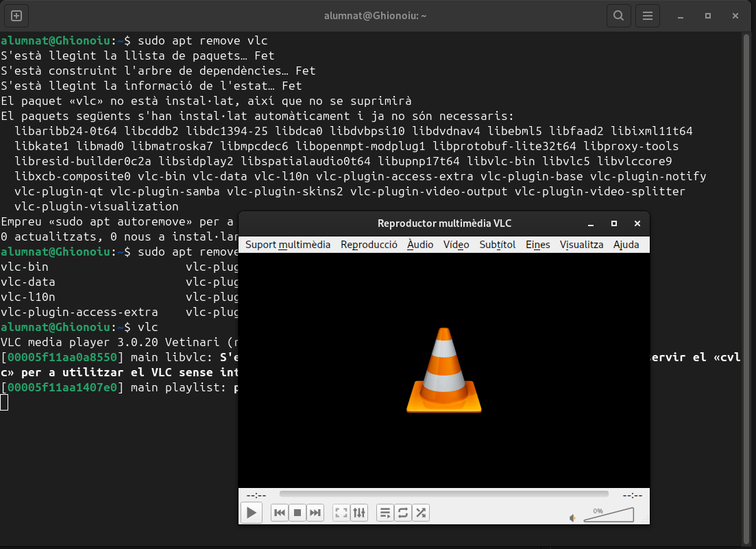Toggle the loop repeat mode button
Image resolution: width=756 pixels, height=549 pixels.
point(403,513)
